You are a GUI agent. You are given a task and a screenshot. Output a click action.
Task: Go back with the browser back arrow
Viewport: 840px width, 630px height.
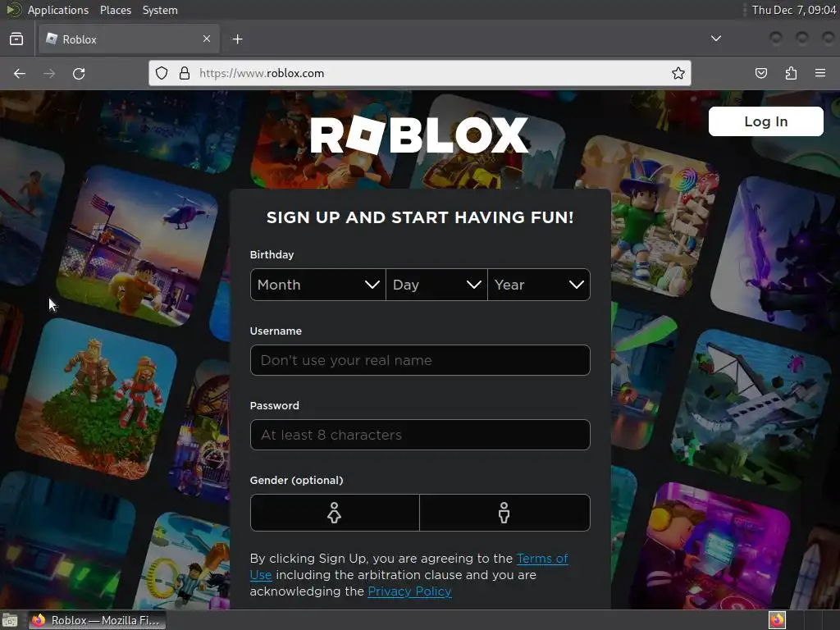click(x=20, y=73)
